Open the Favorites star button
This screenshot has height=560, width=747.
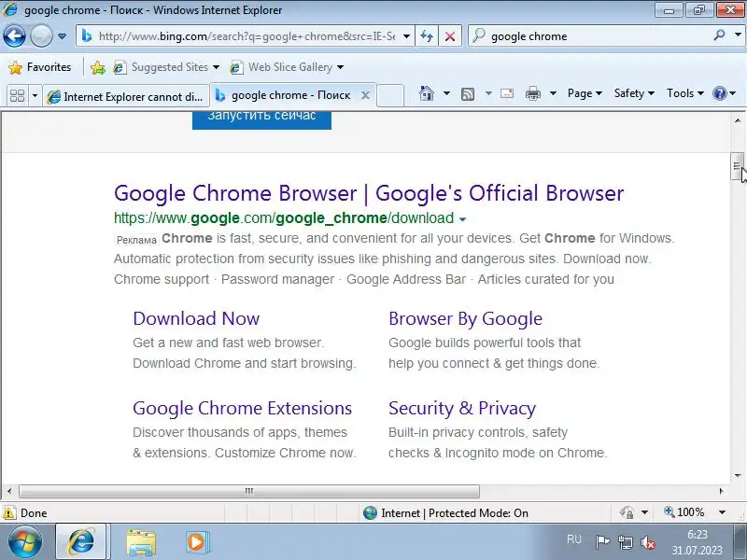coord(39,67)
